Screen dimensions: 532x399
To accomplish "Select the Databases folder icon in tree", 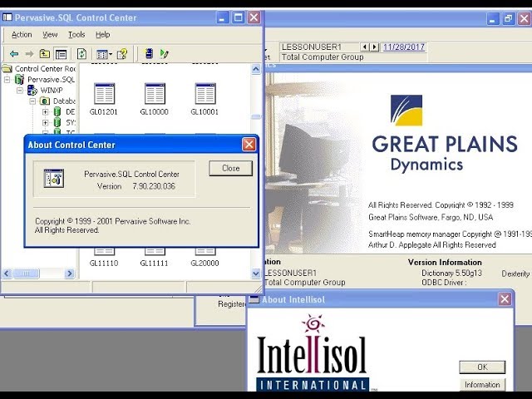I will coord(45,101).
